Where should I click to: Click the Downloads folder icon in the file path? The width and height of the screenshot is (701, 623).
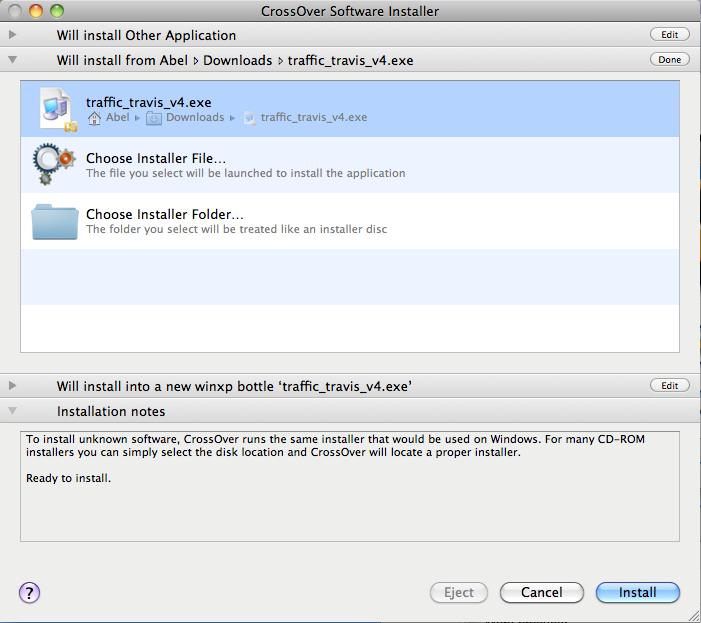pyautogui.click(x=154, y=118)
